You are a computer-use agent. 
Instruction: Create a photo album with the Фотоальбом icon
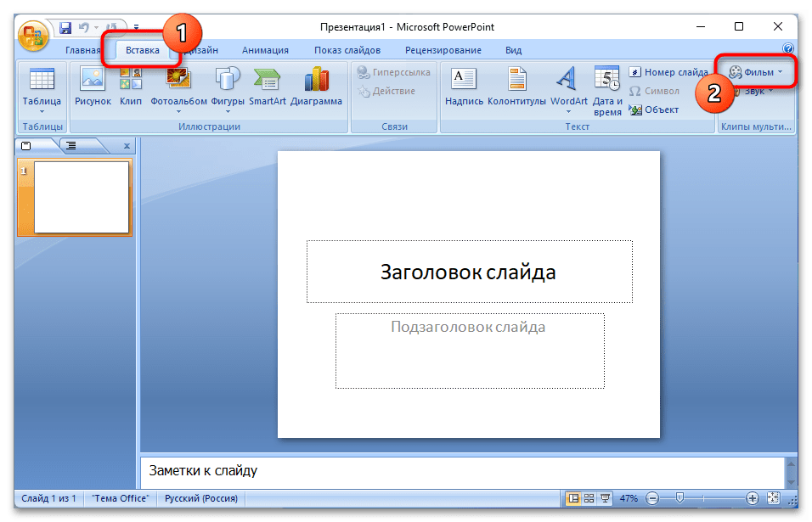click(x=178, y=86)
